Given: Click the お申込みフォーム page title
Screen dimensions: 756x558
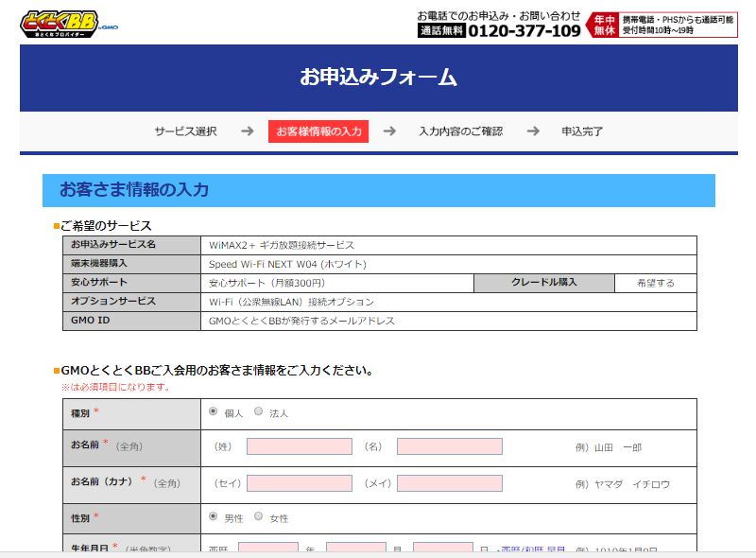Looking at the screenshot, I should tap(379, 78).
